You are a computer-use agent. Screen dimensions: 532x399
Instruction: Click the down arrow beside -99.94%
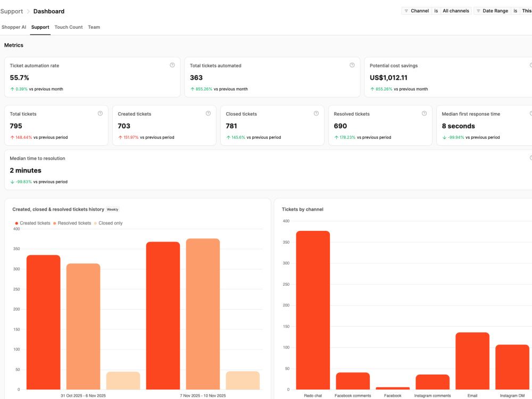[x=444, y=137]
